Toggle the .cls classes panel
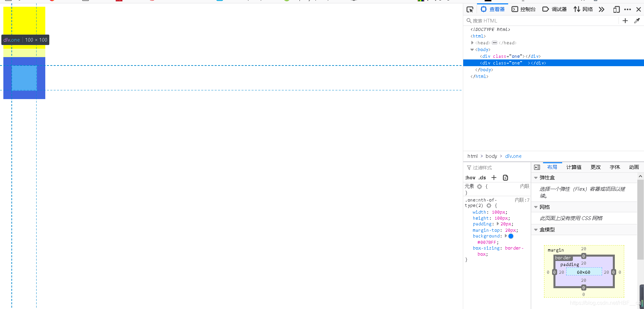Image resolution: width=644 pixels, height=309 pixels. point(482,178)
